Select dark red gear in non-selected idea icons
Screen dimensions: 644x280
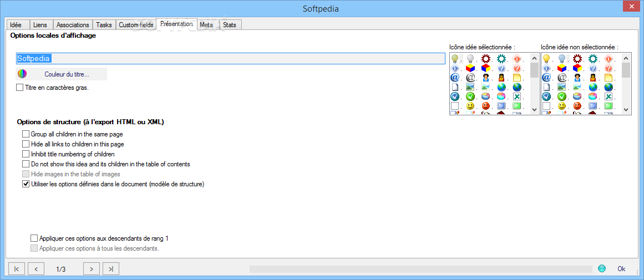(x=577, y=58)
